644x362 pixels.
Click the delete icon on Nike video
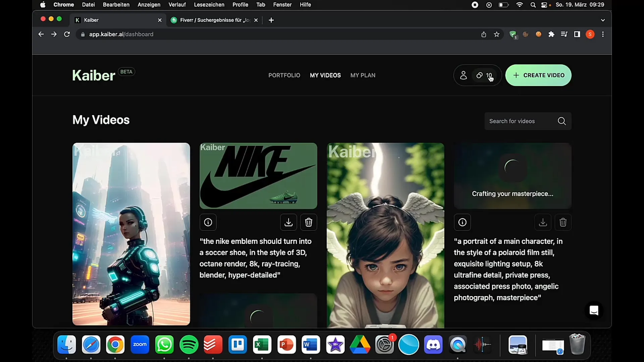308,222
